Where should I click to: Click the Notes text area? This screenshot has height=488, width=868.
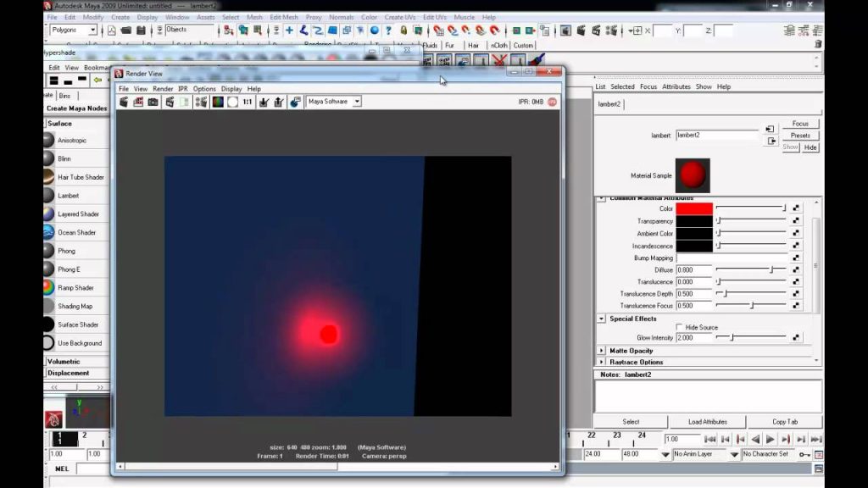(708, 396)
